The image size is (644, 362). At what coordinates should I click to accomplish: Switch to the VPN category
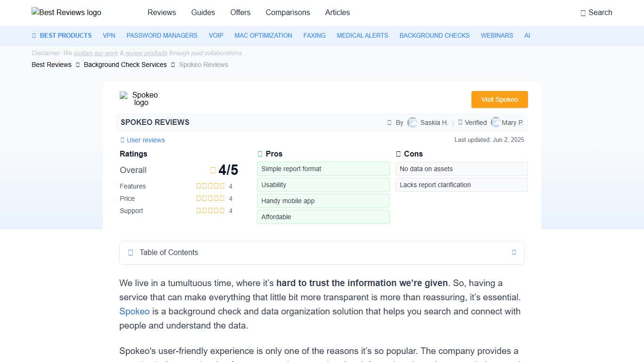click(x=109, y=35)
